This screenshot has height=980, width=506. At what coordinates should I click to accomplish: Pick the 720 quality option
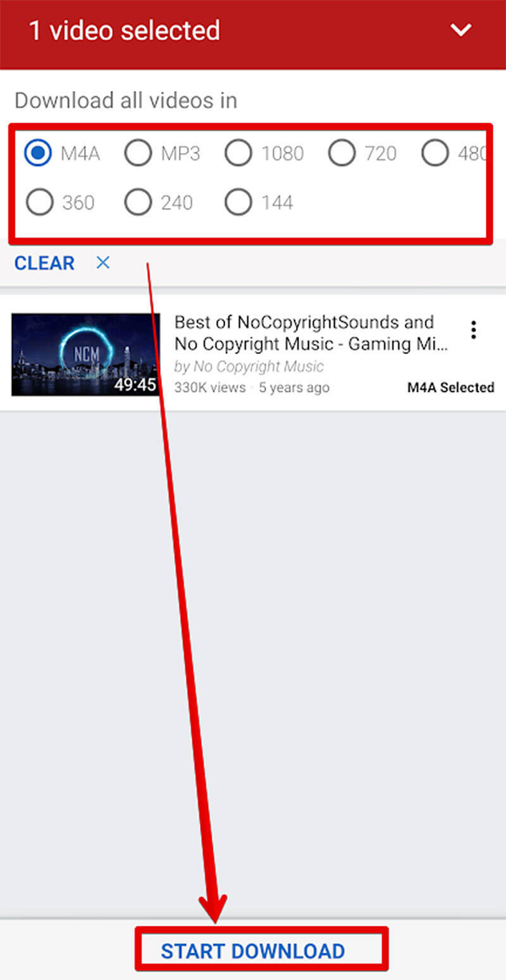pyautogui.click(x=342, y=153)
